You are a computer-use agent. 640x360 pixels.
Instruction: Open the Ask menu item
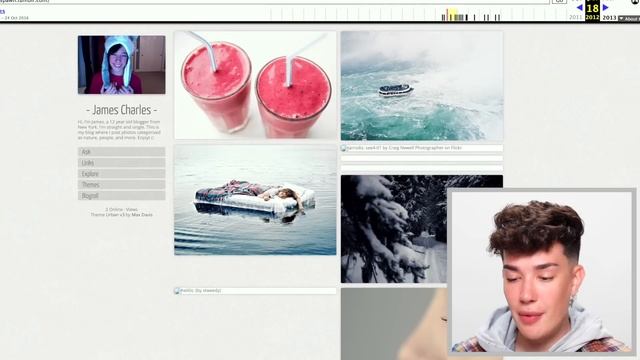point(122,152)
